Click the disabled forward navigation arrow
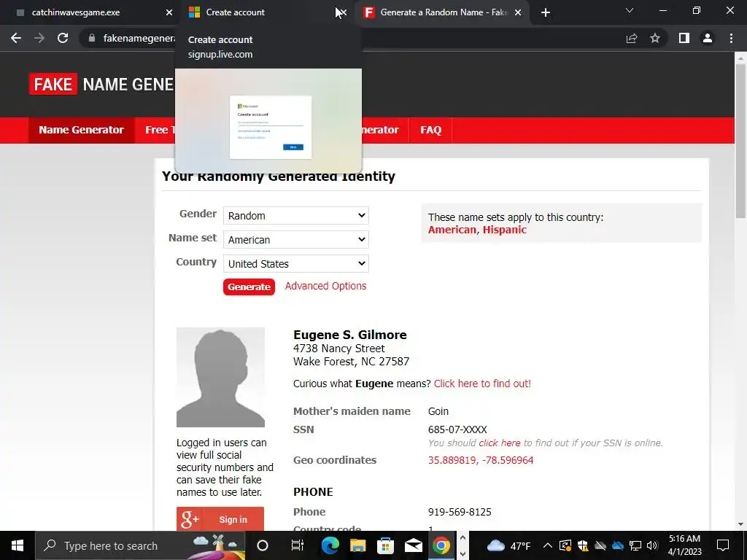The width and height of the screenshot is (747, 560). tap(39, 38)
